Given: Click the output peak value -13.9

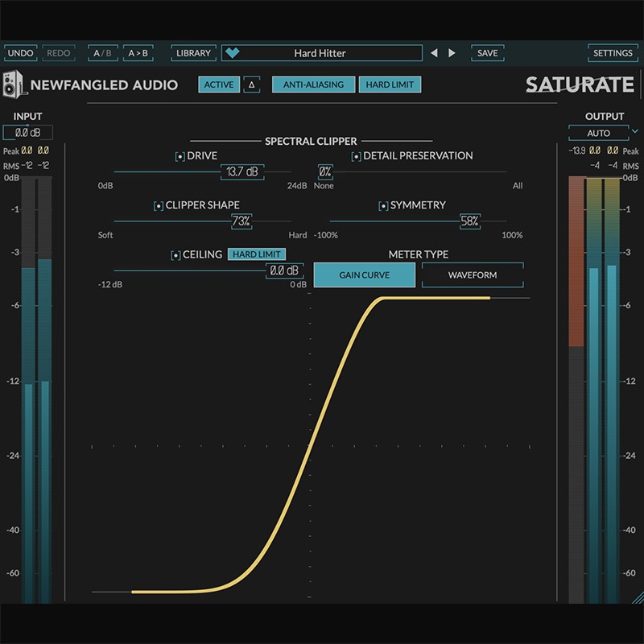Looking at the screenshot, I should 577,151.
